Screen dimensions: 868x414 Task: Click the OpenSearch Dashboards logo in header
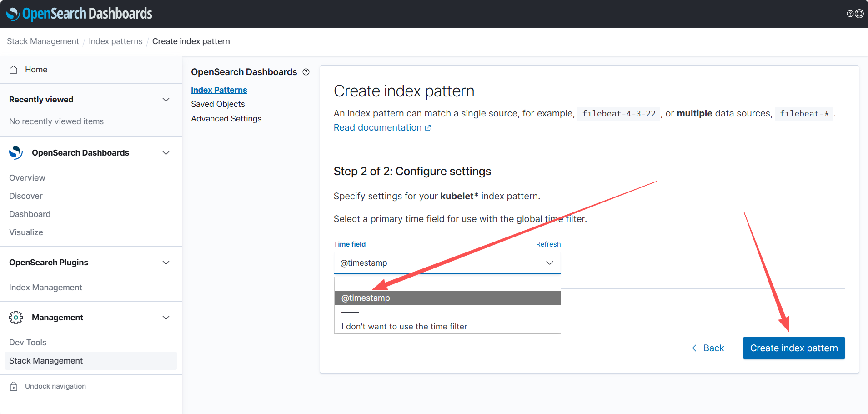coord(80,14)
